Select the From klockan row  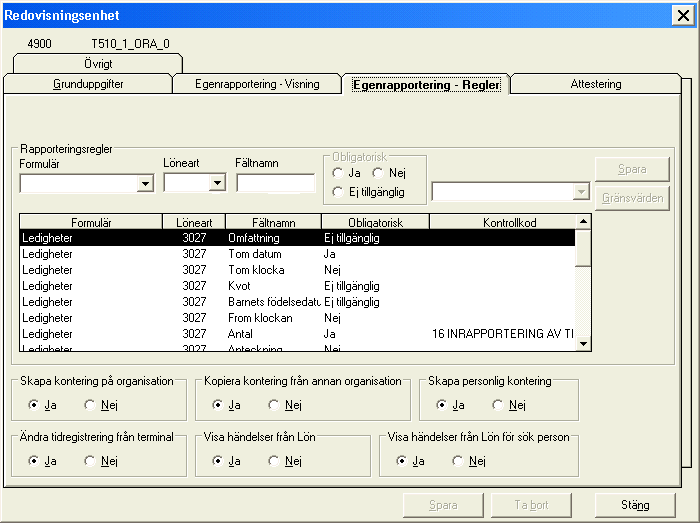point(298,318)
